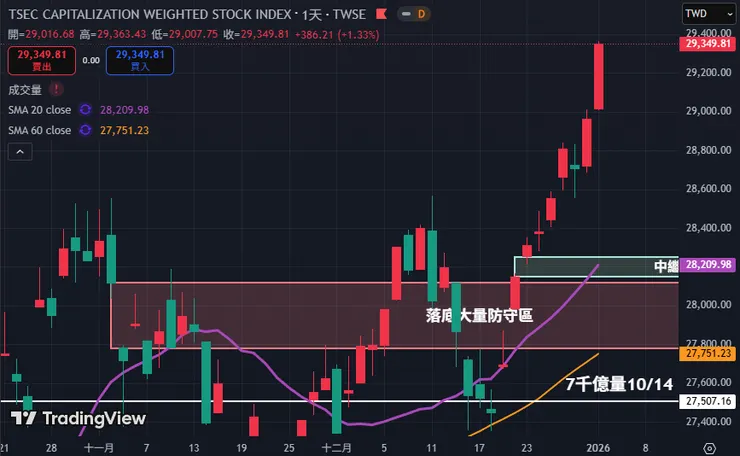Open the TWD currency dropdown
740x456 pixels.
[x=708, y=14]
